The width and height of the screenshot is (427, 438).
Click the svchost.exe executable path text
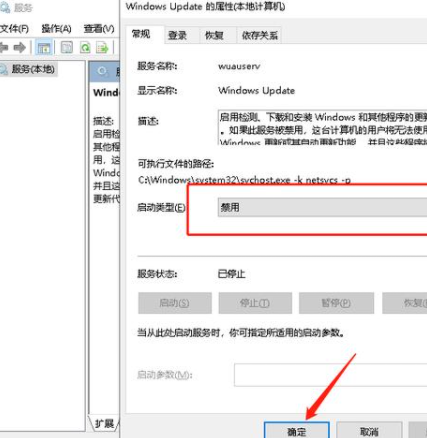pos(244,180)
